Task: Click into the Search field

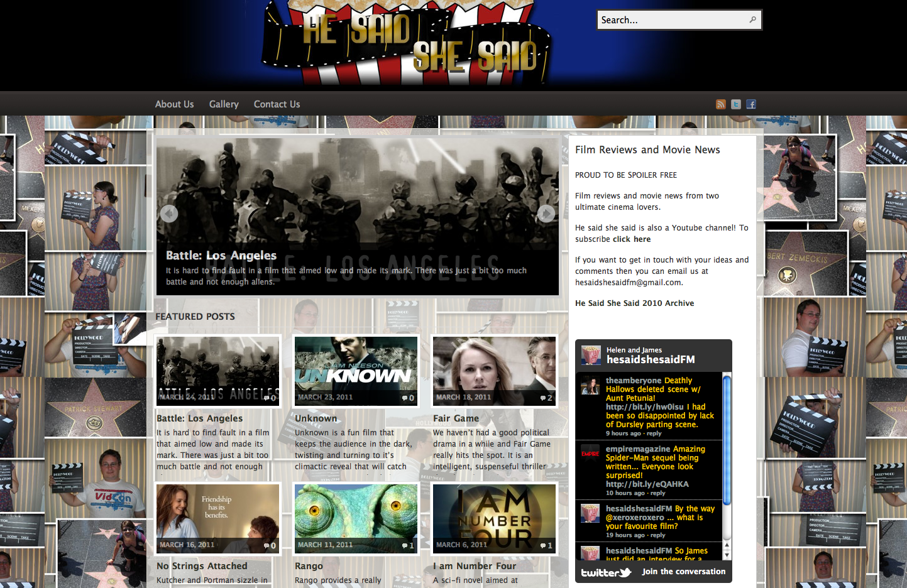Action: click(x=673, y=20)
